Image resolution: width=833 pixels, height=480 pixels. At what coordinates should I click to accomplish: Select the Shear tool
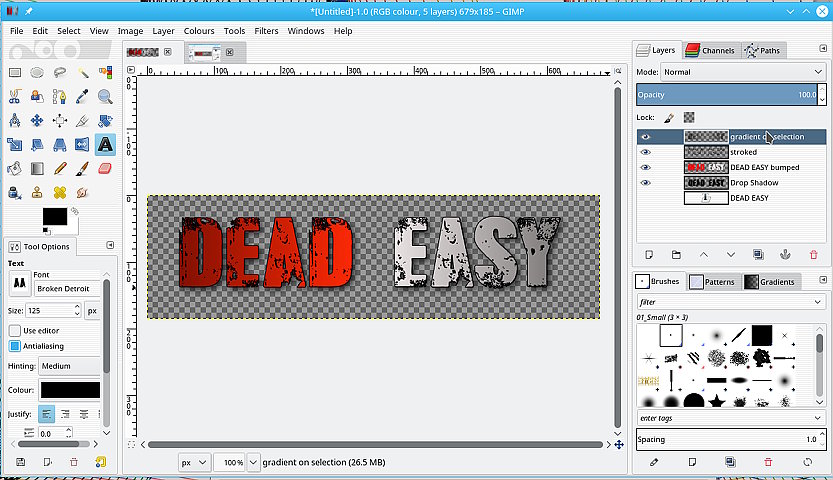click(37, 144)
